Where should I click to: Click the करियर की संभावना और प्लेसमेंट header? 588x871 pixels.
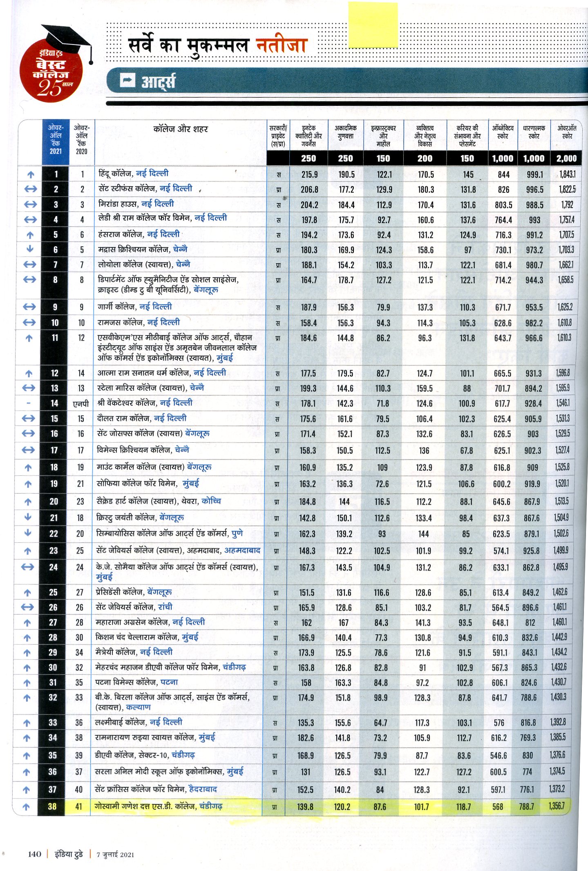point(467,136)
